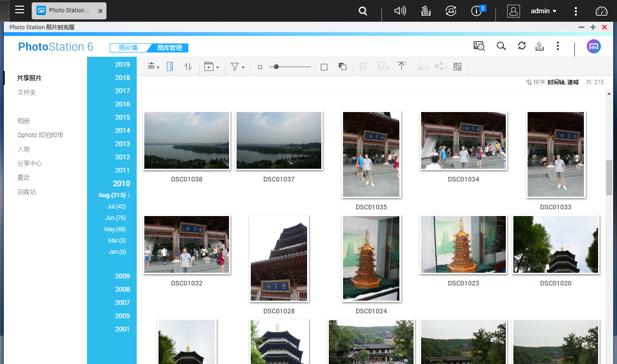
Task: Open the dashboard gauge icon in top bar
Action: click(x=601, y=11)
